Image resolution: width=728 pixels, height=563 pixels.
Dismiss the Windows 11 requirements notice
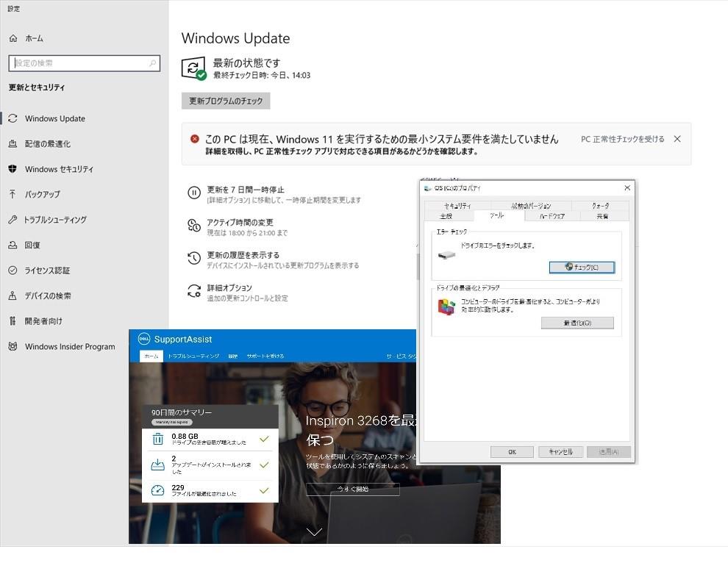tap(677, 139)
